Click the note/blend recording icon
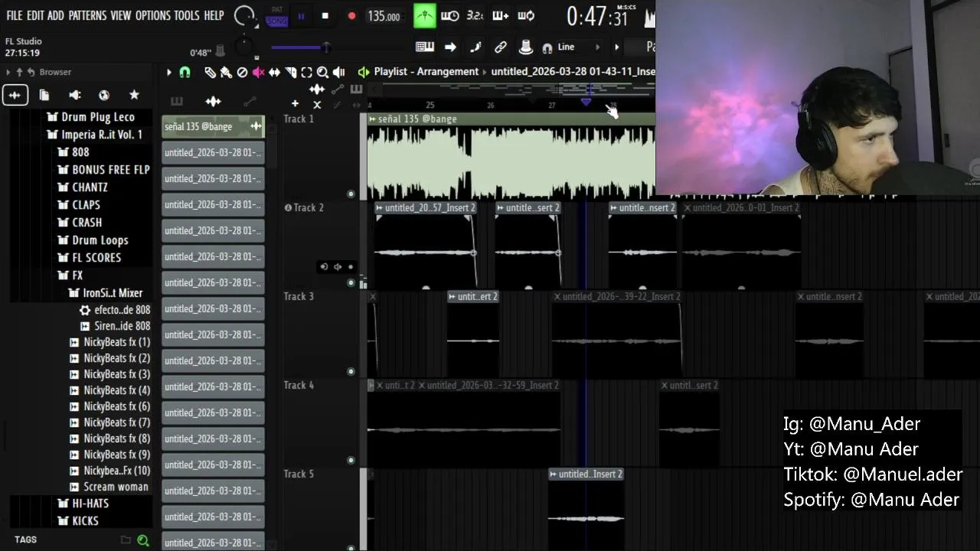 pos(475,47)
